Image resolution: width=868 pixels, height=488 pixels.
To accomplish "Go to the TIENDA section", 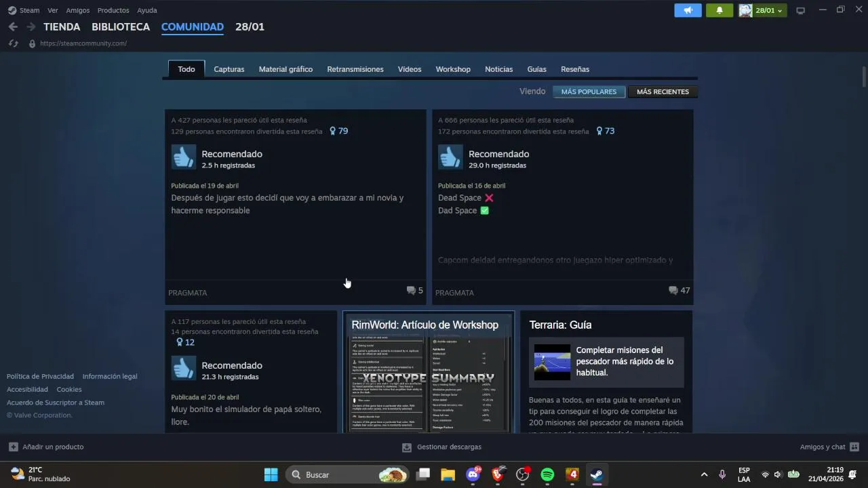I will pyautogui.click(x=62, y=27).
